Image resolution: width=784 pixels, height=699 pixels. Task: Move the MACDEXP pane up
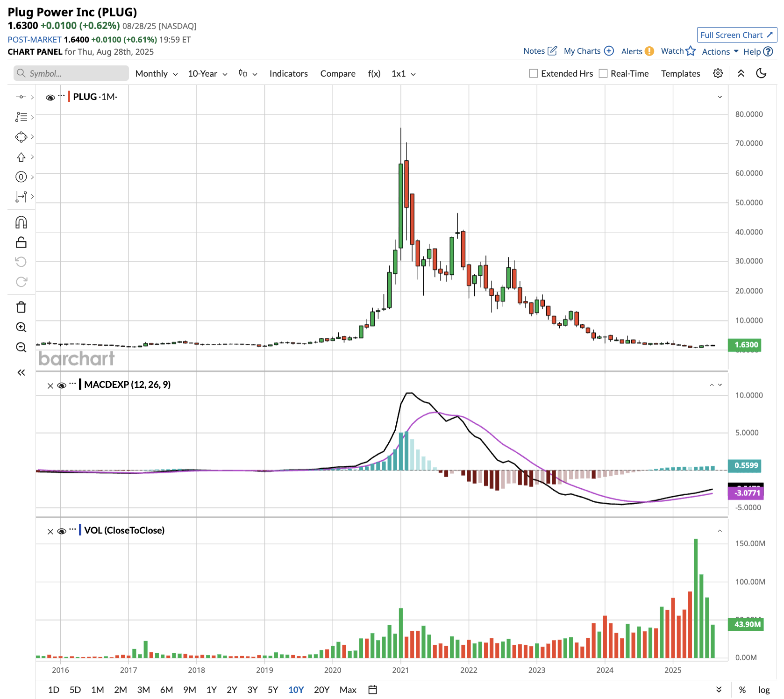click(712, 385)
